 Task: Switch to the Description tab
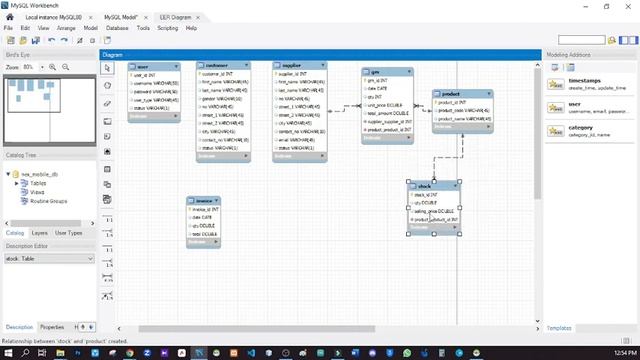19,327
